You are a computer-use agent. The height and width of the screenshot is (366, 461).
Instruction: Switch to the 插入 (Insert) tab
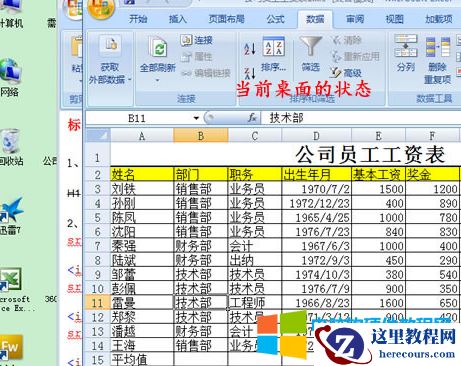tap(177, 19)
